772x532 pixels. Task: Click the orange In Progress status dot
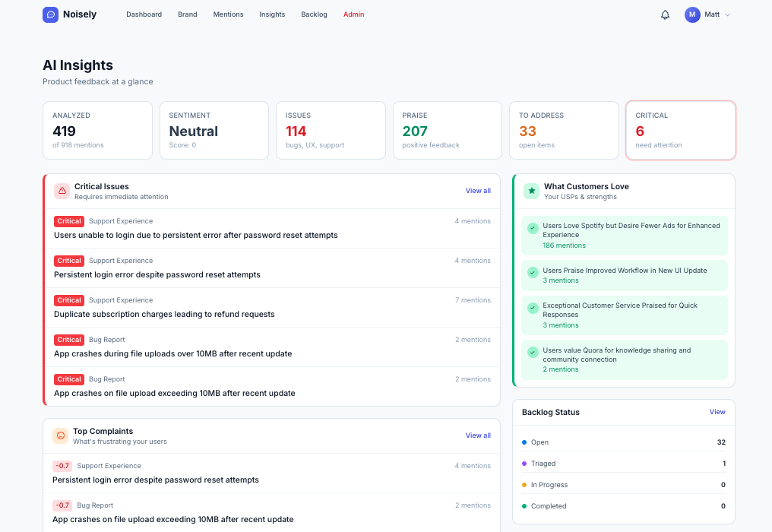point(524,485)
